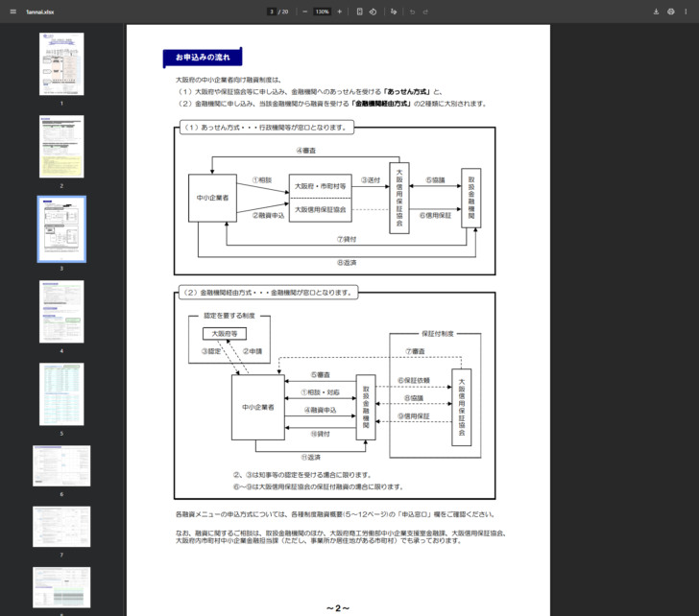The width and height of the screenshot is (699, 616).
Task: Rotate the document counterclockwise
Action: click(374, 12)
